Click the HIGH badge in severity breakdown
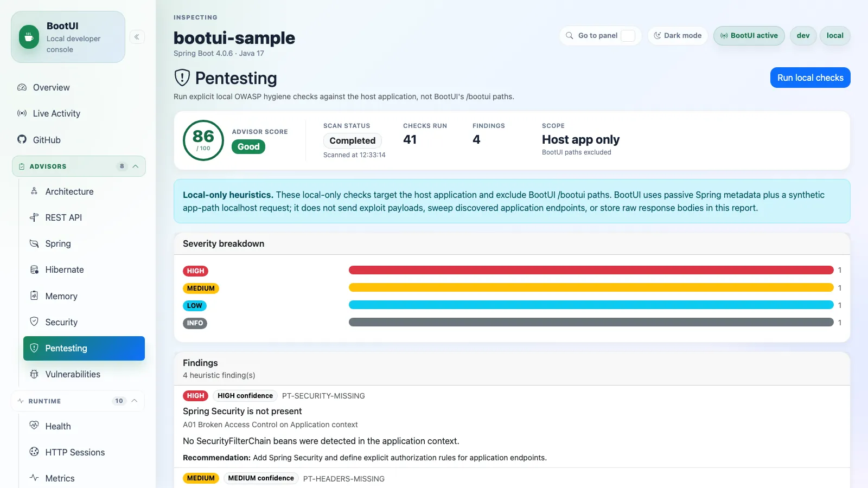Image resolution: width=868 pixels, height=488 pixels. 195,271
